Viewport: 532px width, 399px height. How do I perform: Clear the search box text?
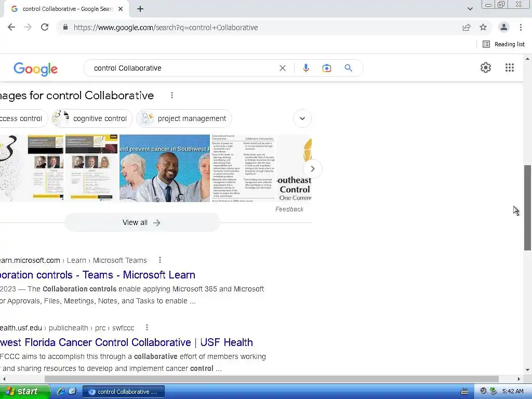coord(282,68)
